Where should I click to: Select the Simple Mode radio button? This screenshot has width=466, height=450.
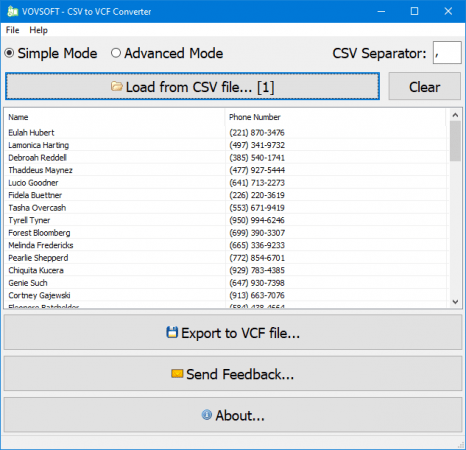tap(9, 53)
